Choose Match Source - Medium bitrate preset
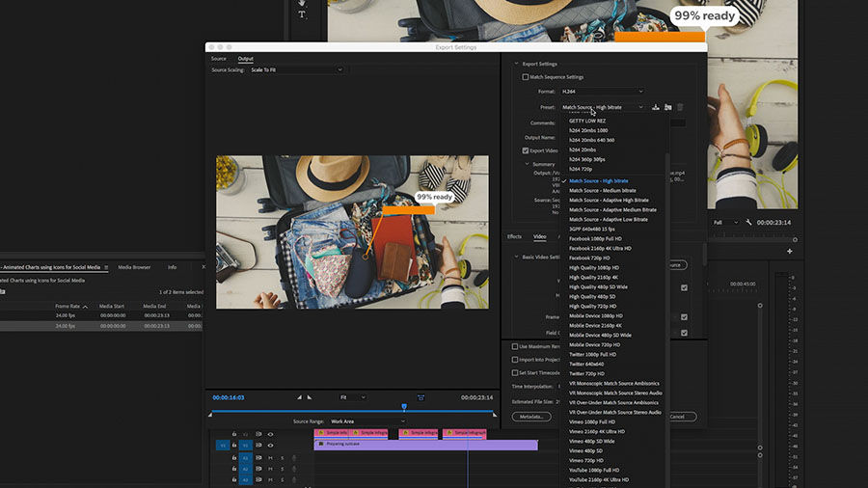Screen dimensions: 868x488 tap(602, 190)
